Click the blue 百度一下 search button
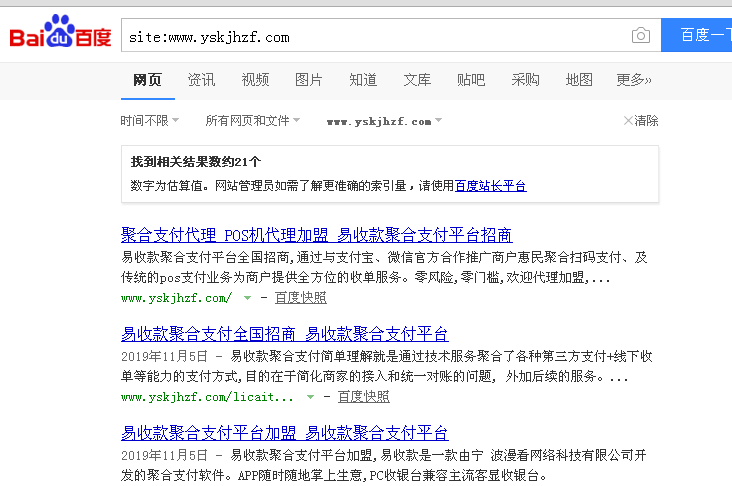This screenshot has height=486, width=732. pos(697,35)
